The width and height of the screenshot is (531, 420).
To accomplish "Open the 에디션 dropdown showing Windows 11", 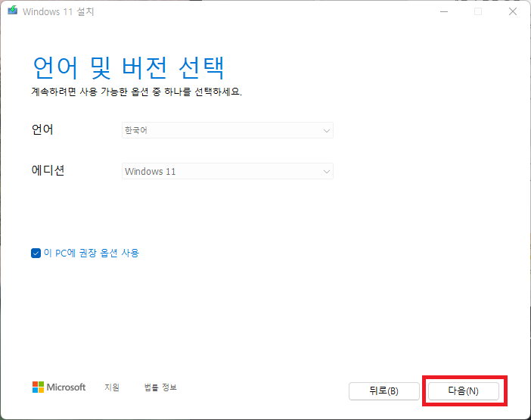I will point(228,171).
